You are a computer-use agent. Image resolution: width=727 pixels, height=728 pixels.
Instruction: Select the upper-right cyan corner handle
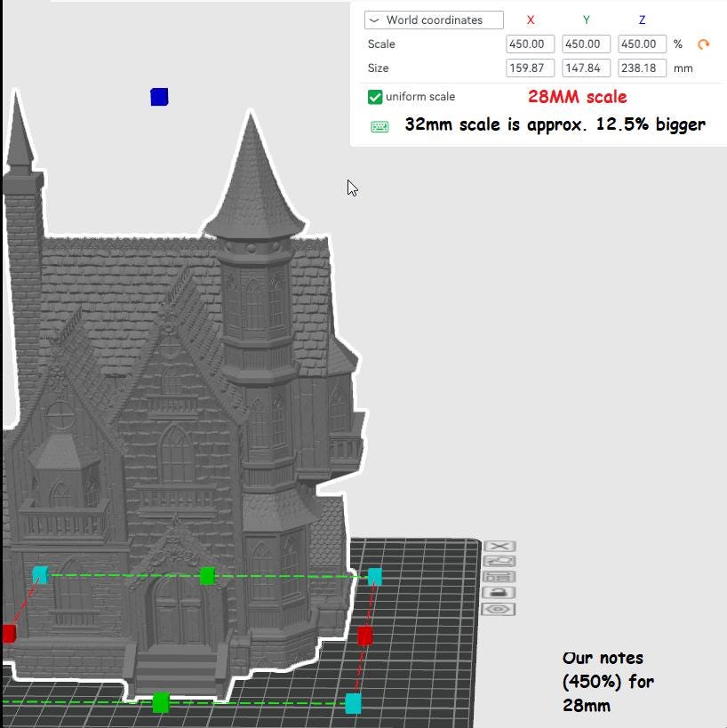(375, 577)
